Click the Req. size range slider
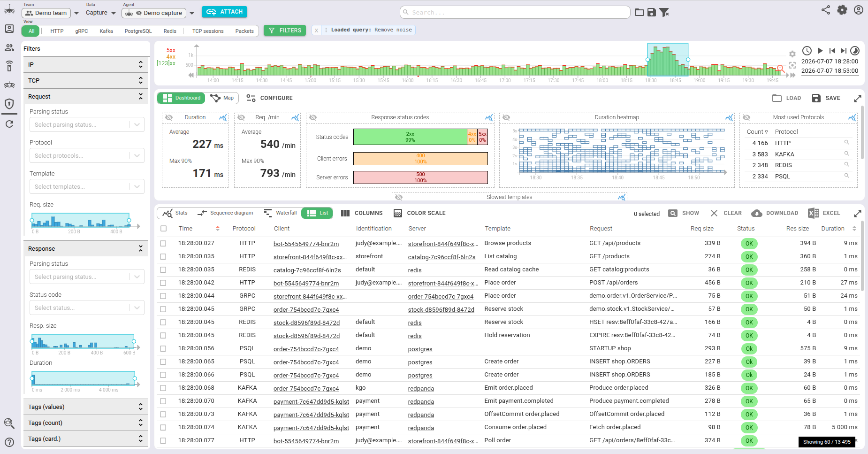 (81, 220)
